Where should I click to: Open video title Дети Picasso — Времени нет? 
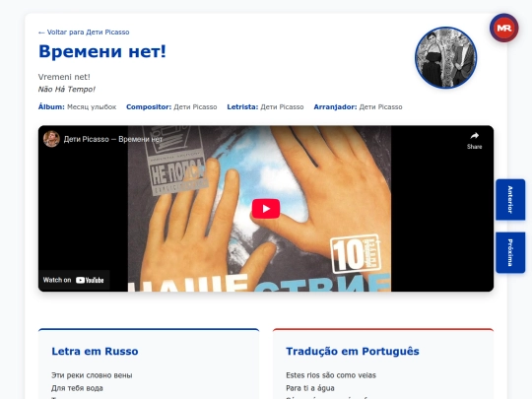tap(113, 139)
